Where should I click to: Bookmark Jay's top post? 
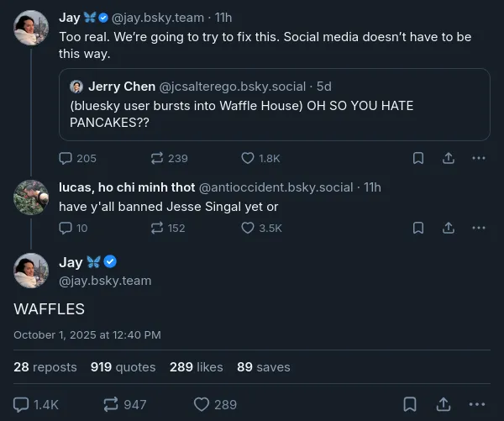pyautogui.click(x=418, y=158)
